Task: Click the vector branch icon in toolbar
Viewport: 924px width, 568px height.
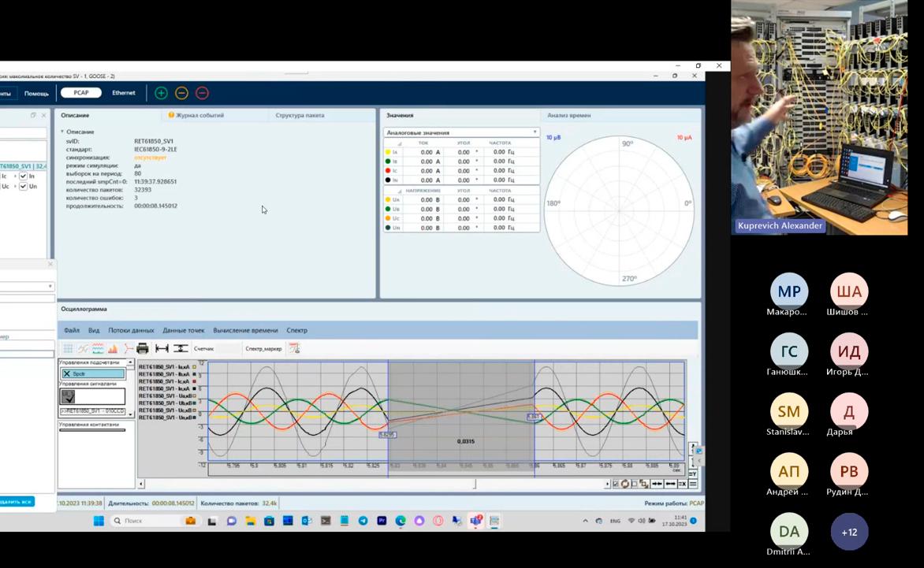Action: [128, 348]
